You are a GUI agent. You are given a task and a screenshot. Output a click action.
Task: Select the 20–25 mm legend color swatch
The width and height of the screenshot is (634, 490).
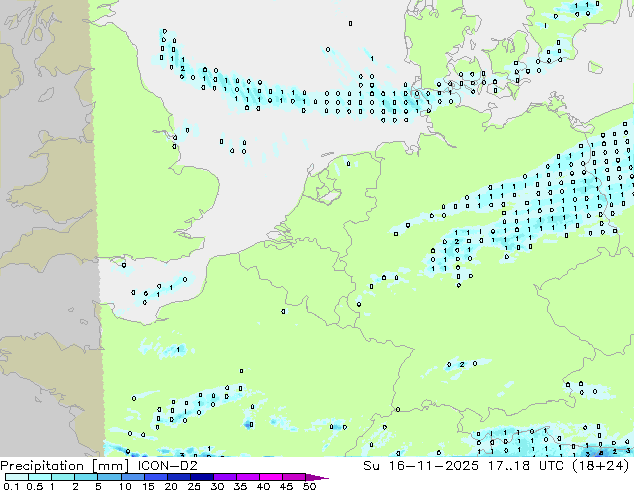pos(178,477)
